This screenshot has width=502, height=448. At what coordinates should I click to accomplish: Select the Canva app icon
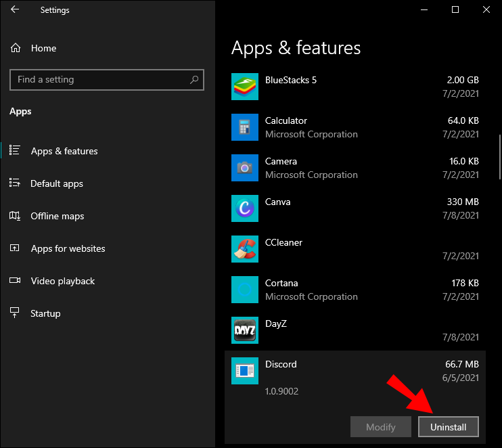coord(244,208)
